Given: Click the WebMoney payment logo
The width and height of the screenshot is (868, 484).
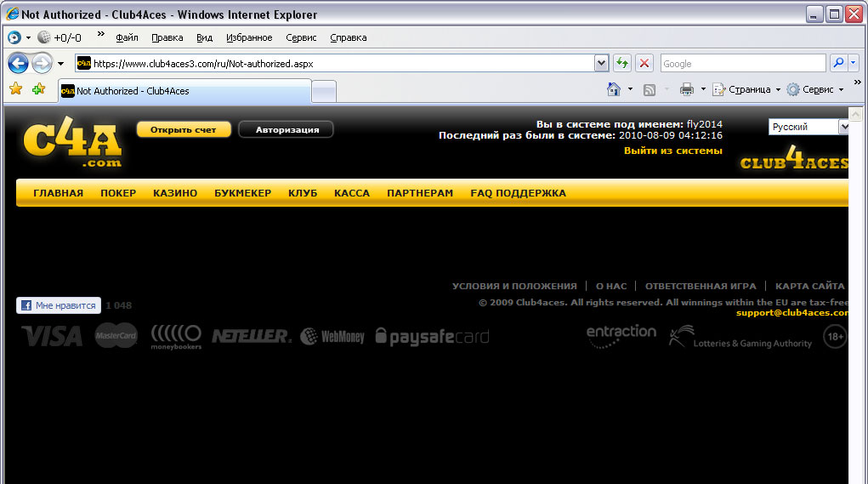Looking at the screenshot, I should click(x=332, y=336).
